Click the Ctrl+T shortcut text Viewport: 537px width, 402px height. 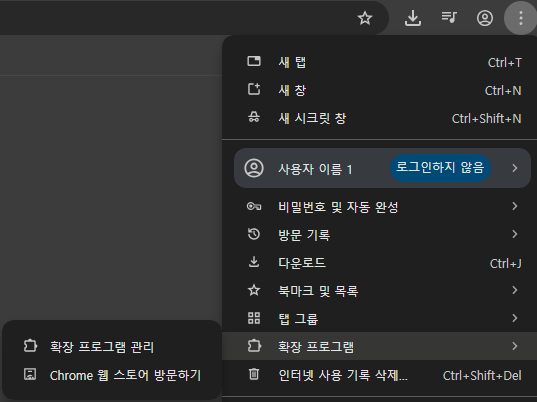[504, 63]
